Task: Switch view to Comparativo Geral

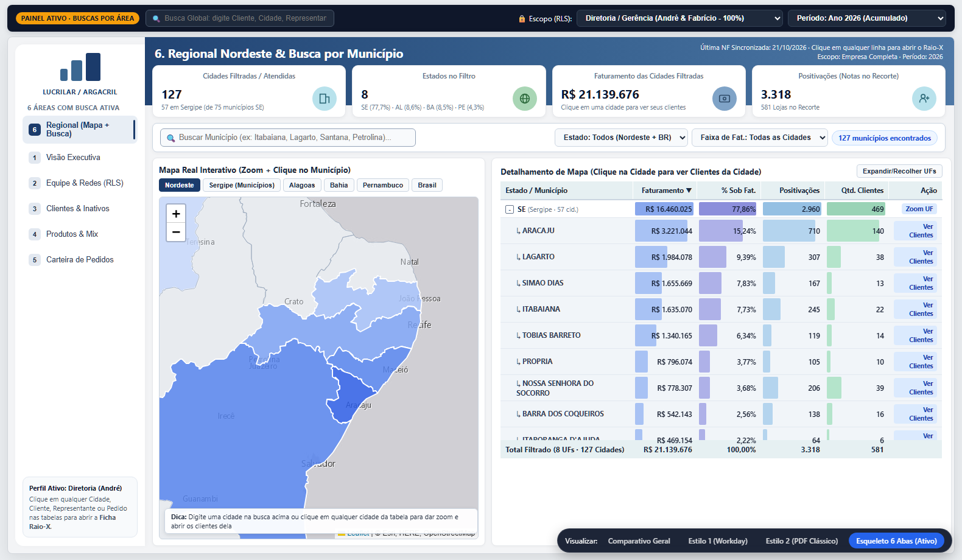Action: tap(639, 541)
